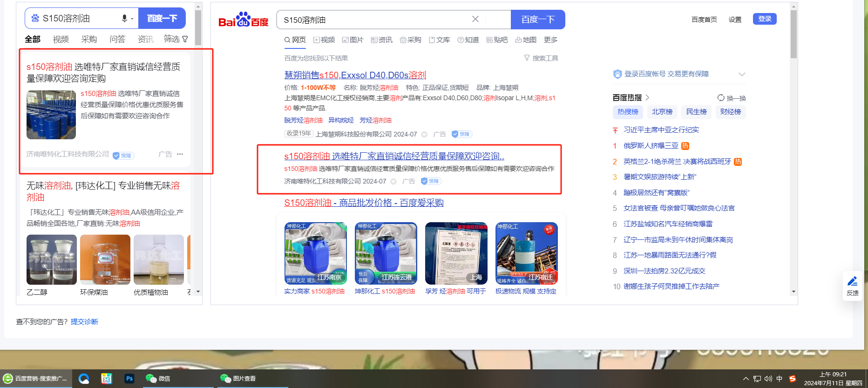Expand the 更多 search categories

click(550, 40)
